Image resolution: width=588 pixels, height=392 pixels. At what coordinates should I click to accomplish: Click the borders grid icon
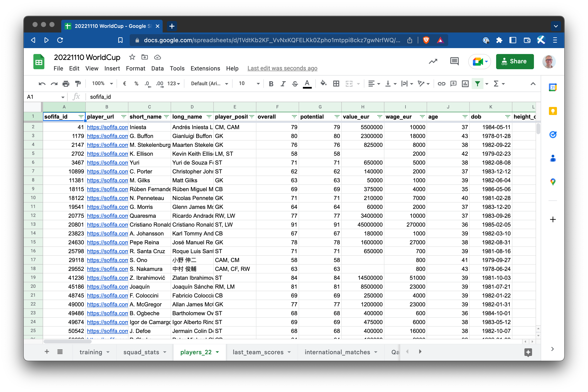336,84
